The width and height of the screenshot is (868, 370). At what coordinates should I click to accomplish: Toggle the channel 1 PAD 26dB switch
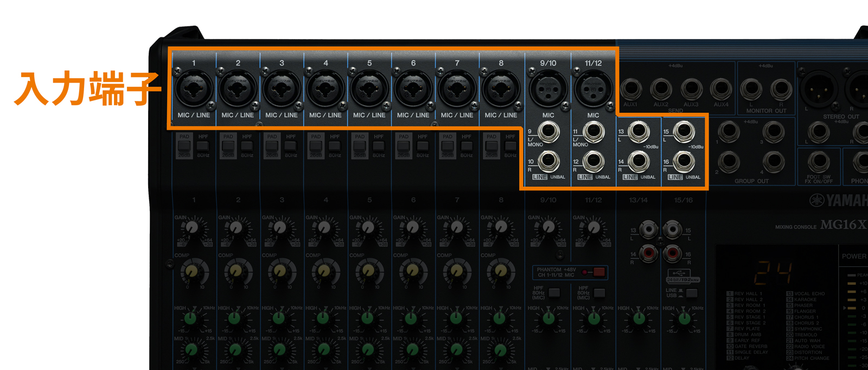tap(184, 146)
